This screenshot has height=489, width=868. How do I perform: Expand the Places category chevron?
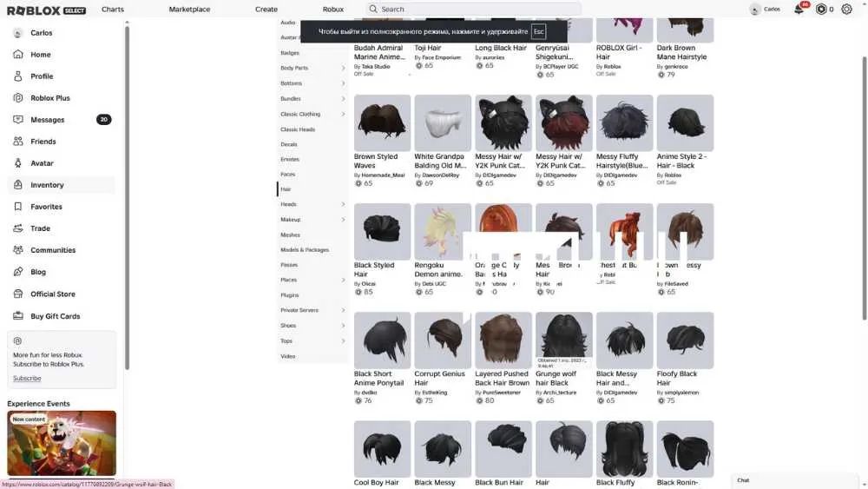(x=343, y=280)
